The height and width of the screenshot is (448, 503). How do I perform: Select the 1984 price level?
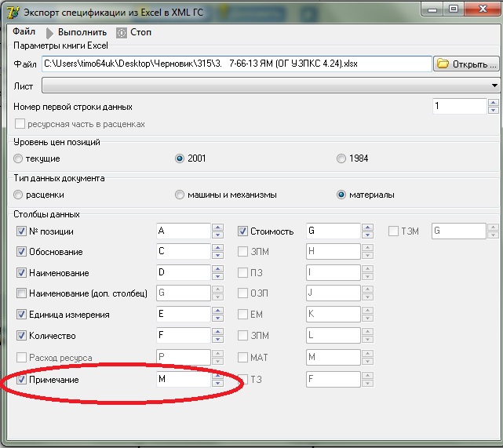tap(341, 158)
